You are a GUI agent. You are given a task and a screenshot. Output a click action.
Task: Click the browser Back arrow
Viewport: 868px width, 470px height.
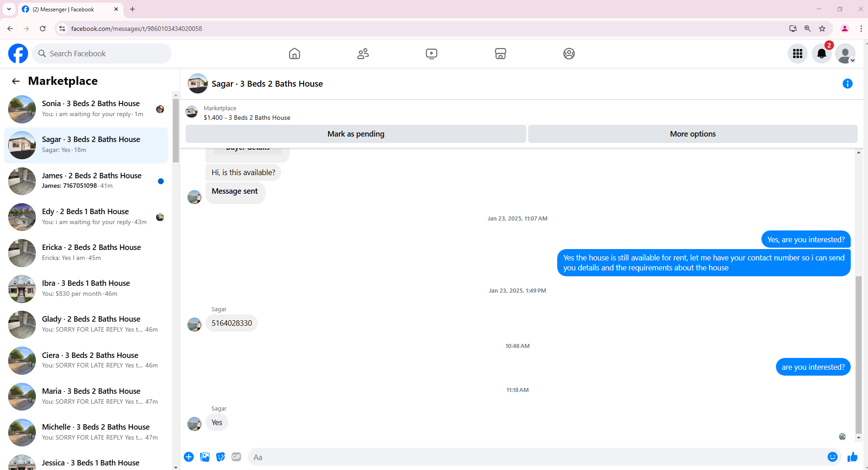[10, 29]
